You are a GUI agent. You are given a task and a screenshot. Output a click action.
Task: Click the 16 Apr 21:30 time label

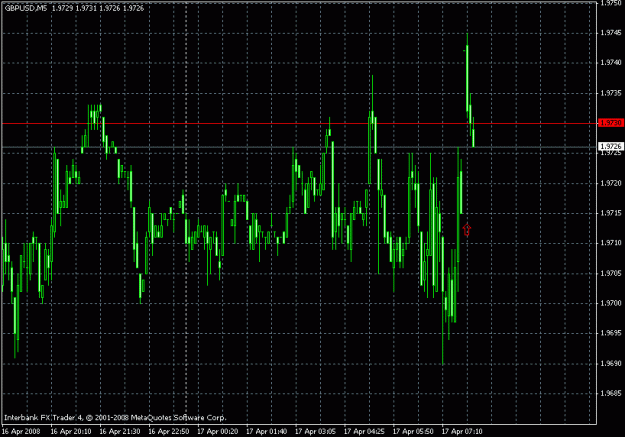[x=120, y=431]
